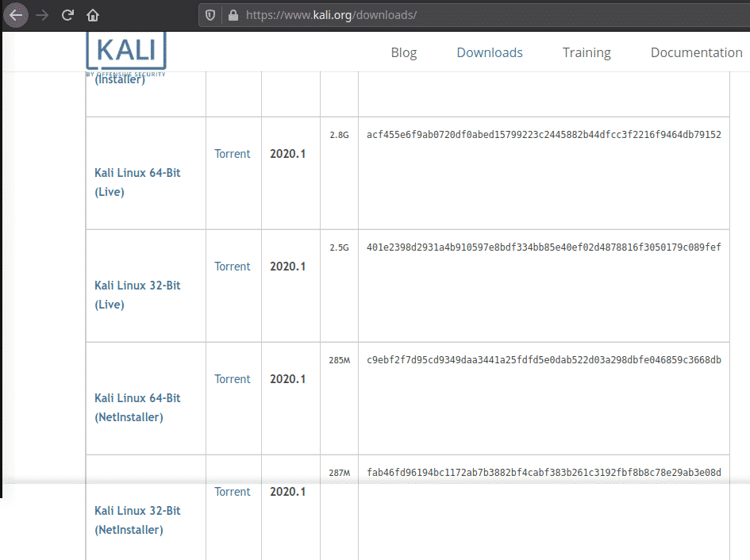Viewport: 750px width, 560px height.
Task: Show site security info via padlock
Action: [233, 15]
